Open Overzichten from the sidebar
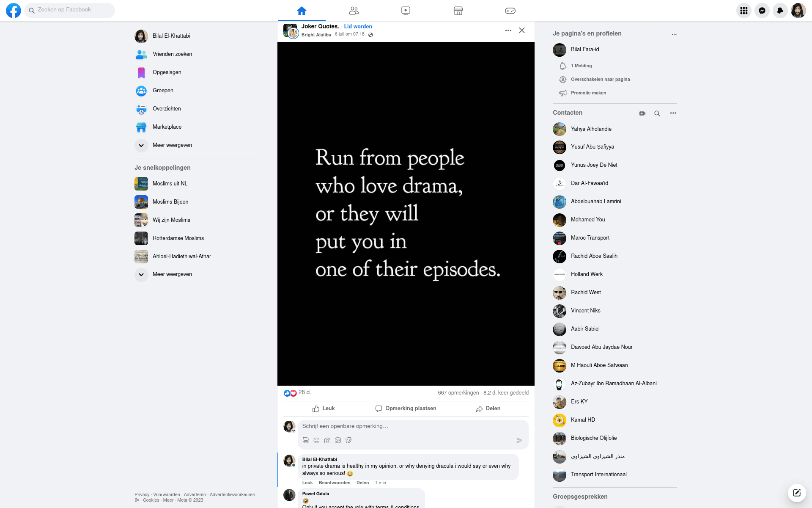This screenshot has height=508, width=812. pyautogui.click(x=196, y=109)
